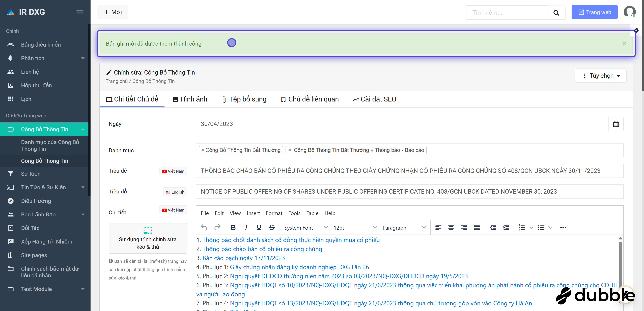Viewport: 644px width, 311px height.
Task: Open the editor Table menu
Action: (x=312, y=213)
